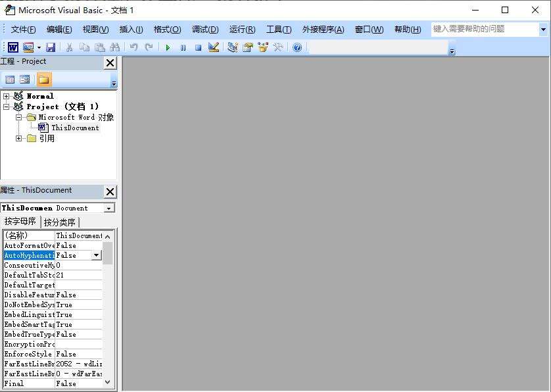This screenshot has height=392, width=551.
Task: Open the View Microsoft Word icon
Action: [x=13, y=47]
